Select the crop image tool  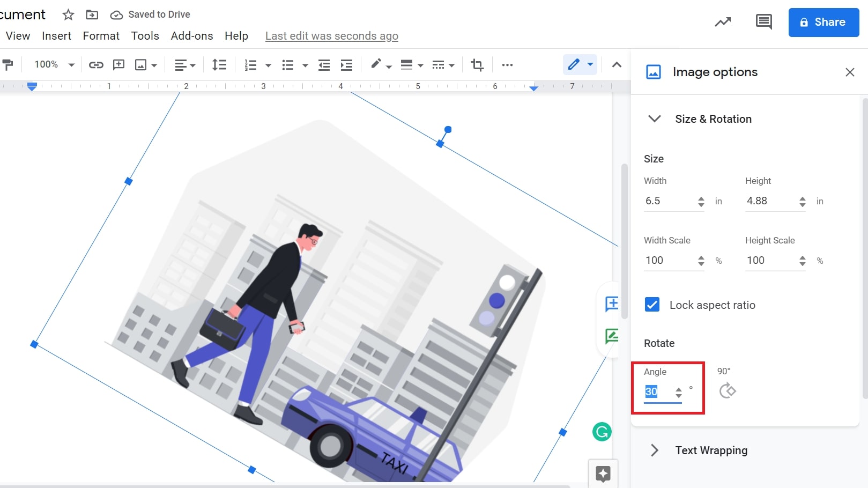pyautogui.click(x=477, y=64)
